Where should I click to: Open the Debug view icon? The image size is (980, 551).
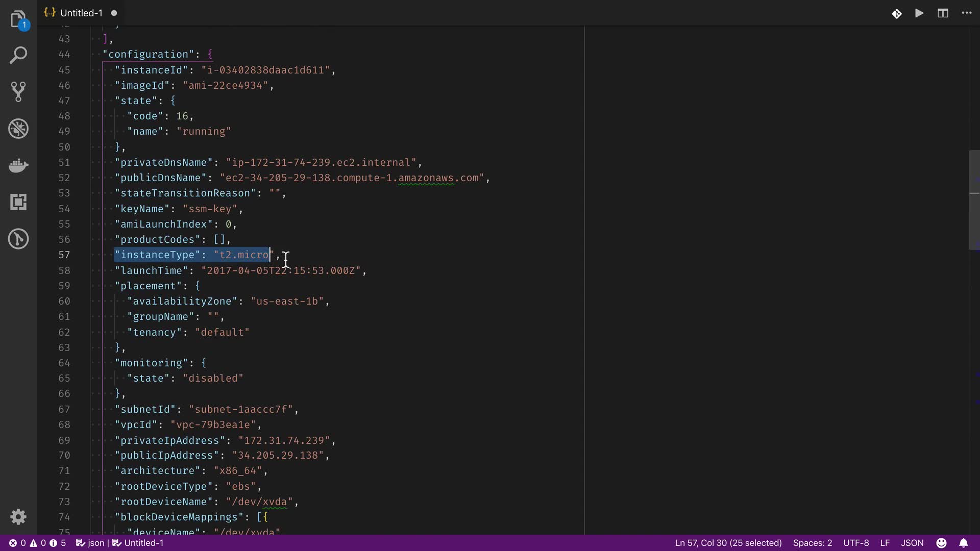pos(18,129)
